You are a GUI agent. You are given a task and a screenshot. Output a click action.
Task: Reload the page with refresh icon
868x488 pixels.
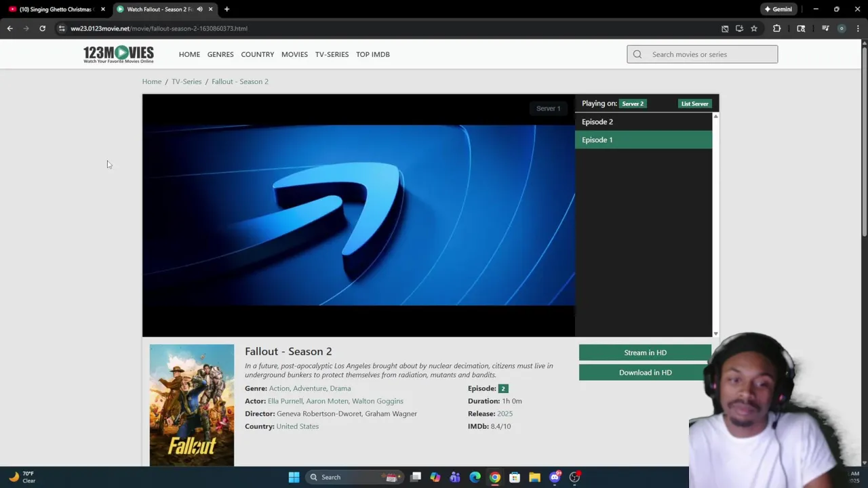[x=42, y=28]
